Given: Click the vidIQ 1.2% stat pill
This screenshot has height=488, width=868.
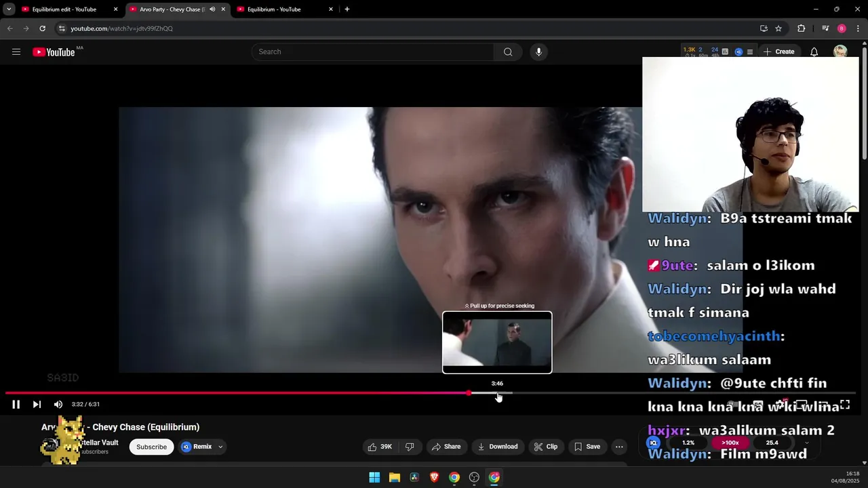Looking at the screenshot, I should tap(688, 443).
